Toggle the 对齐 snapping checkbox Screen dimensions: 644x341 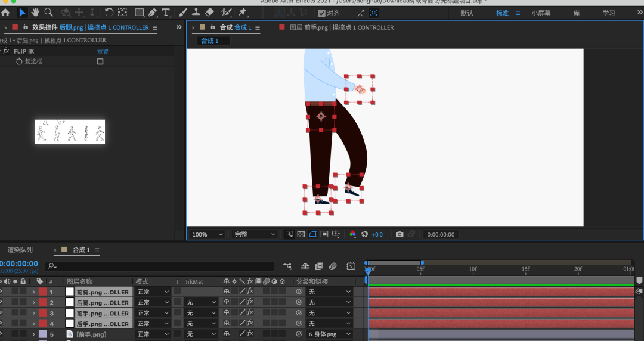click(322, 13)
